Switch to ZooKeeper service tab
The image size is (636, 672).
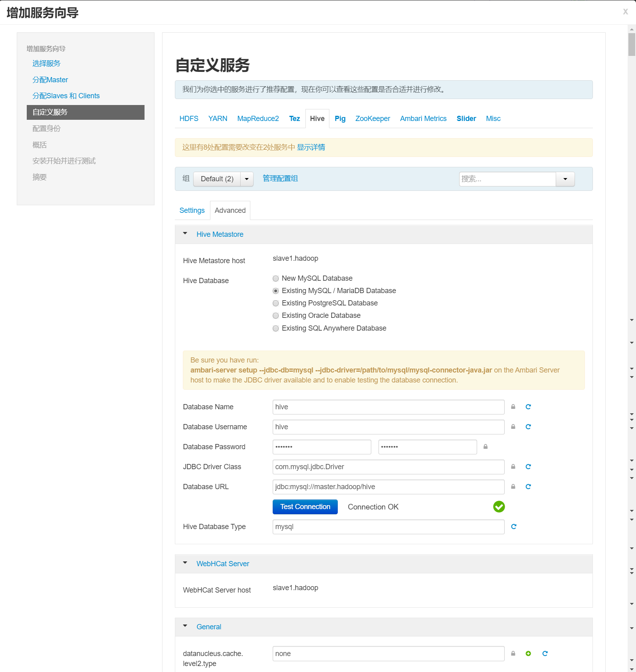coord(373,119)
